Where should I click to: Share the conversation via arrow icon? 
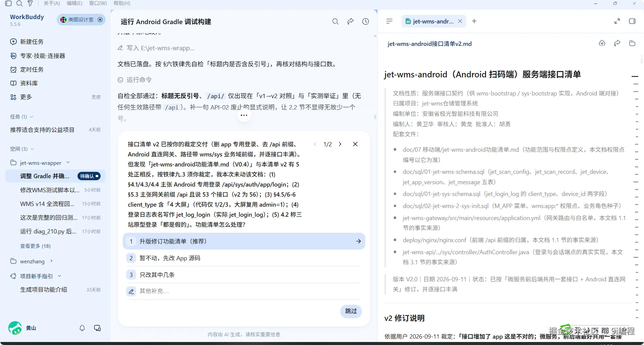click(351, 21)
